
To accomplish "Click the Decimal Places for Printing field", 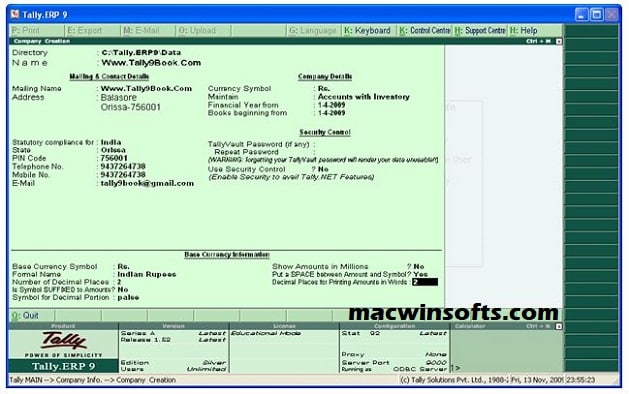I will click(x=425, y=282).
